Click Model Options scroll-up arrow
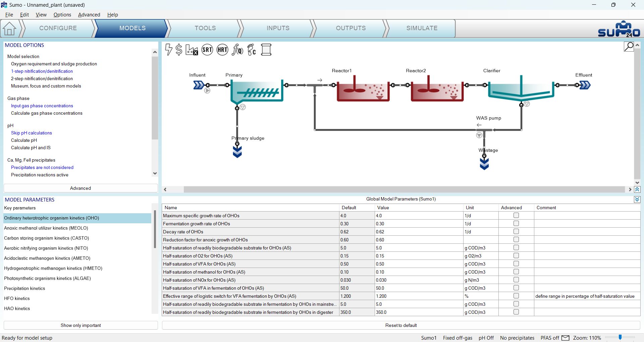 (155, 52)
